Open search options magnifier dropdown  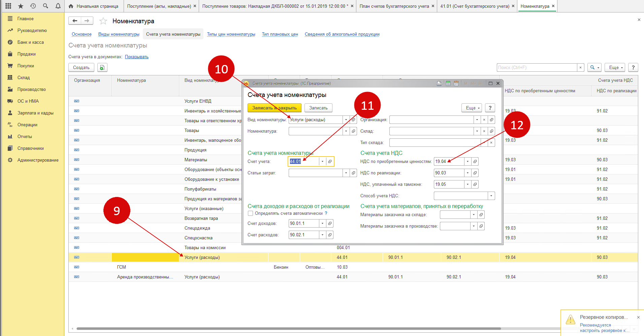coord(594,68)
